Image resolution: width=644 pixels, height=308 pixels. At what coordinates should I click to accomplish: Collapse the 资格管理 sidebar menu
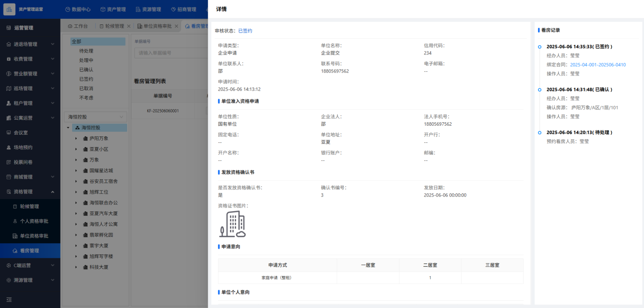30,192
